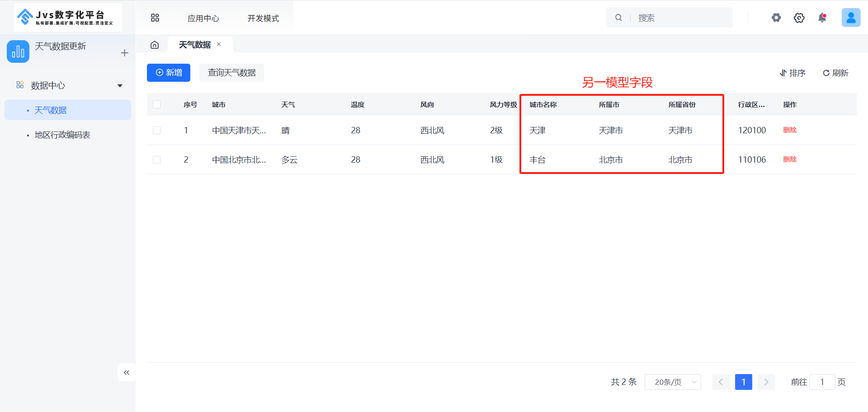This screenshot has height=412, width=868.
Task: Click cell 中国天津市天...
Action: (239, 130)
